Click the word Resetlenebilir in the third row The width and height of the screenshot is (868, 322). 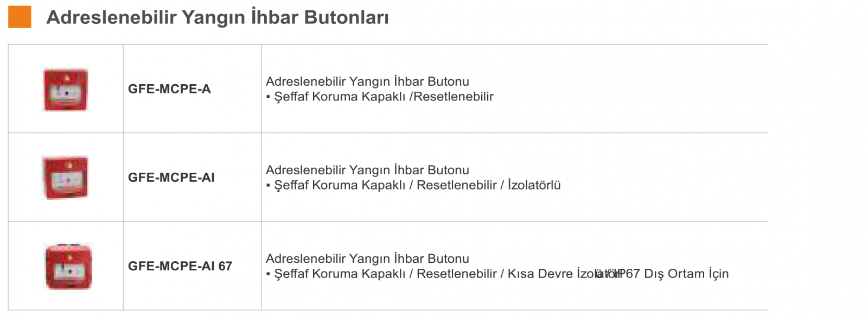coord(457,274)
